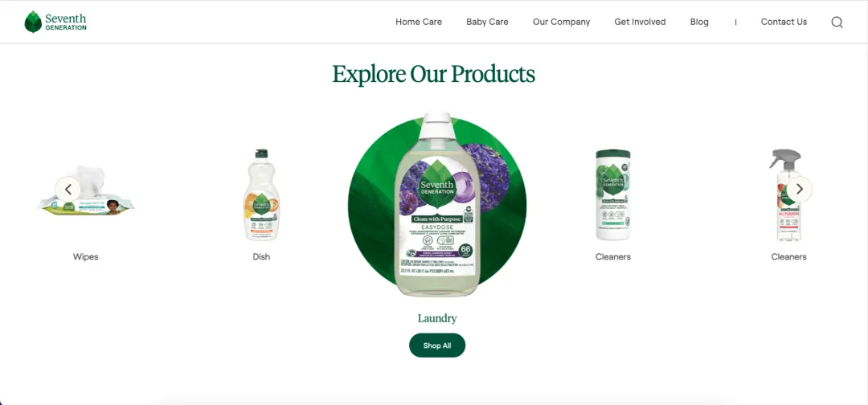Expand the Our Company menu
The width and height of the screenshot is (868, 405).
(561, 22)
